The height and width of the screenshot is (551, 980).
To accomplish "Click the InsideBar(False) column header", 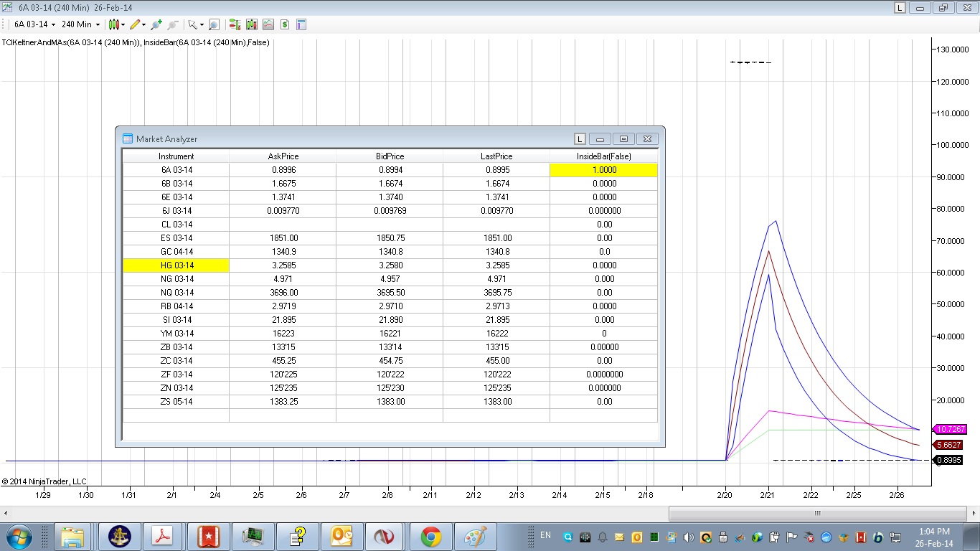I will click(x=603, y=156).
